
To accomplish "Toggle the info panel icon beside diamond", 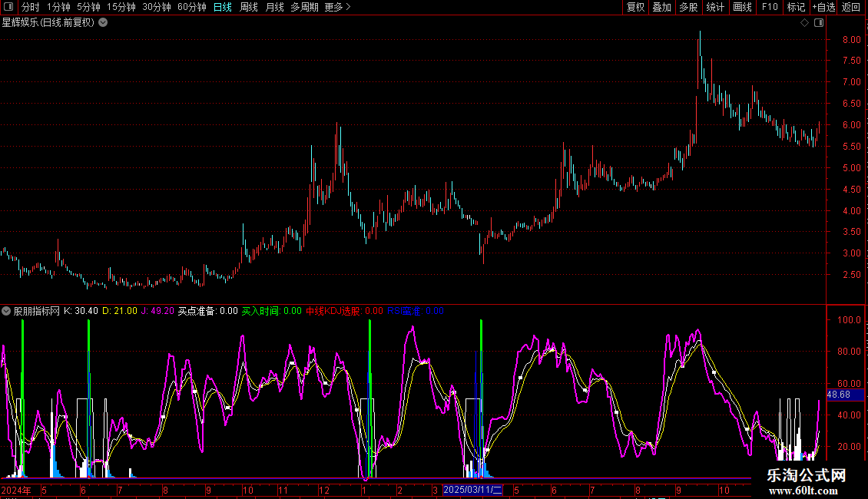I will [819, 23].
